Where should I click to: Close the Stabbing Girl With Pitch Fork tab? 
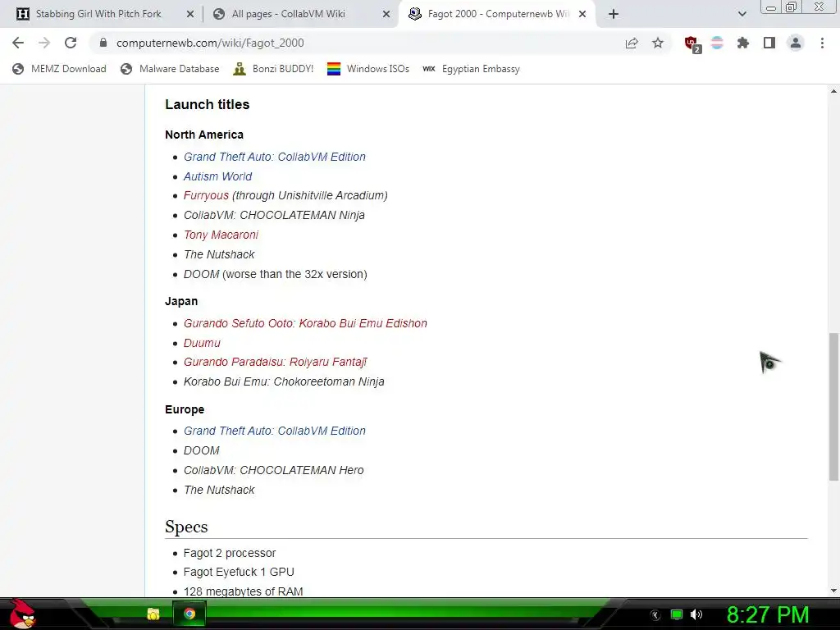190,15
